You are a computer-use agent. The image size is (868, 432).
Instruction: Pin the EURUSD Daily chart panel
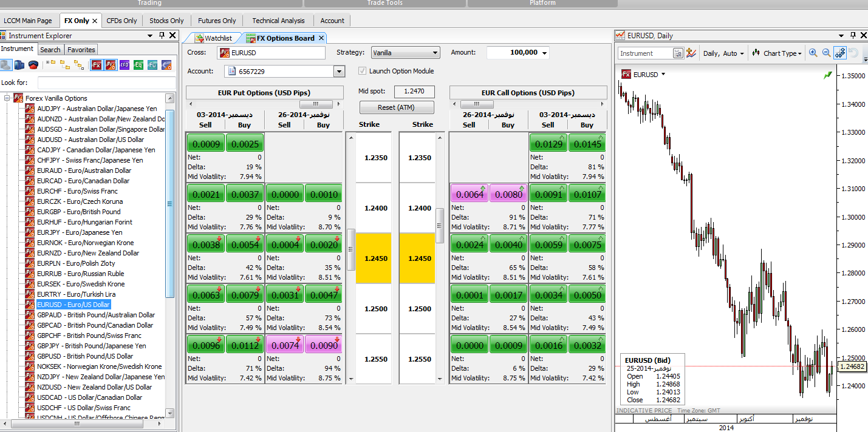pyautogui.click(x=853, y=35)
